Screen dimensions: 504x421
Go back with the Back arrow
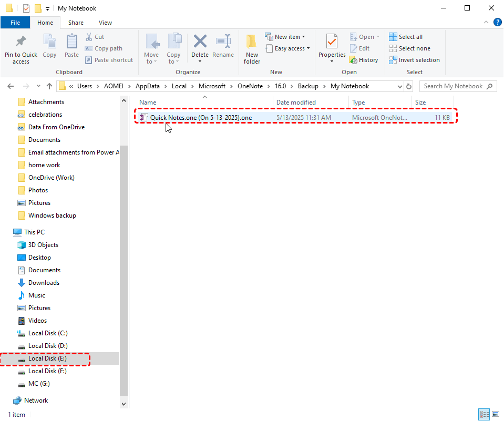(11, 86)
